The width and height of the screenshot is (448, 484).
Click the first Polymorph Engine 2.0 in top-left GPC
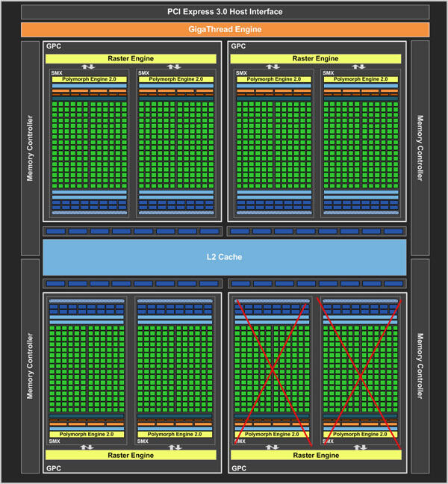coord(89,79)
